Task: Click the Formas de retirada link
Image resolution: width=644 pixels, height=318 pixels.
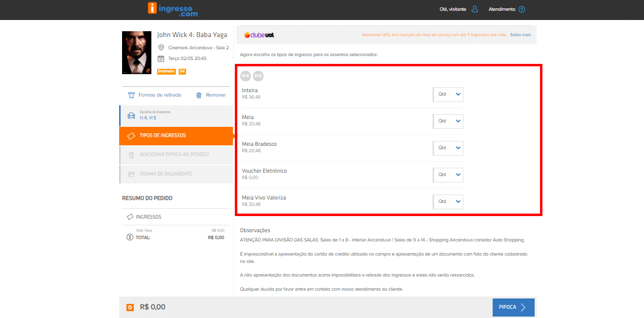Action: pyautogui.click(x=160, y=95)
